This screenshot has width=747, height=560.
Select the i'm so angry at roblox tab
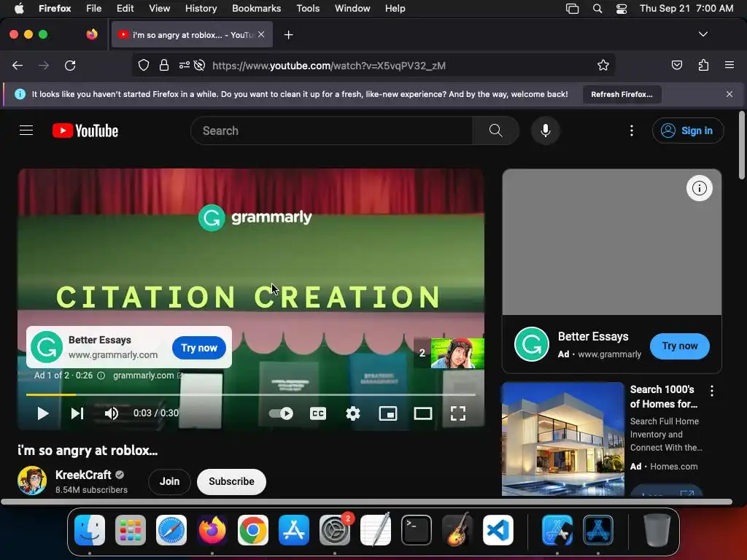click(x=192, y=35)
